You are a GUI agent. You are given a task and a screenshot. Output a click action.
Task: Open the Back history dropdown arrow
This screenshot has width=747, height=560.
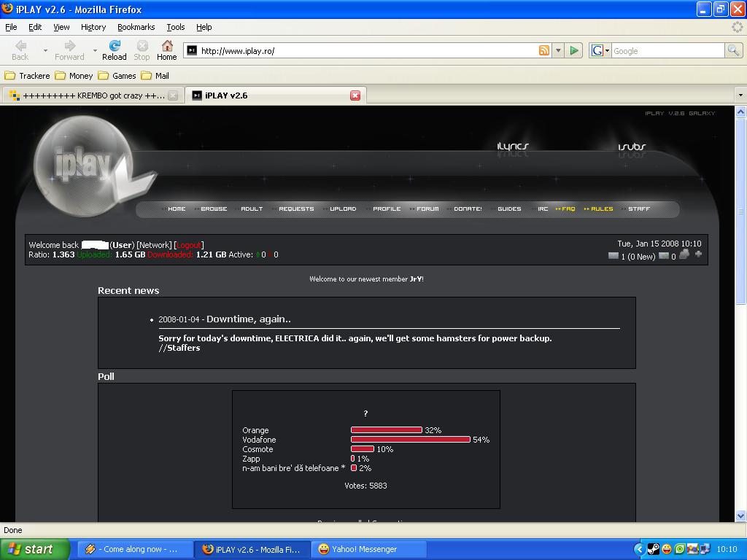(x=45, y=50)
